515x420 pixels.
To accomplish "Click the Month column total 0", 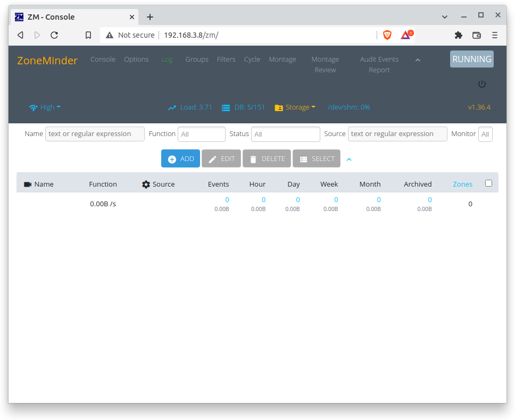I will click(379, 200).
